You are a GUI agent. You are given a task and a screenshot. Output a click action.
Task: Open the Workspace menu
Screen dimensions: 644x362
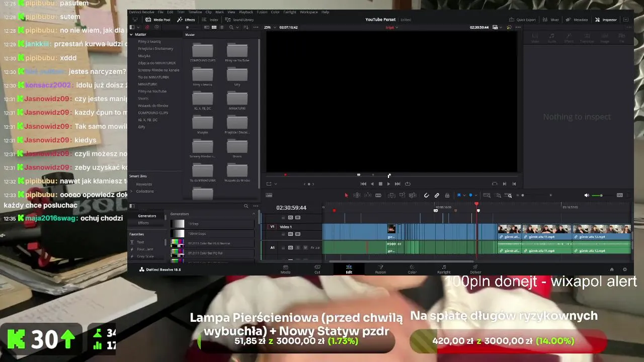tap(309, 12)
